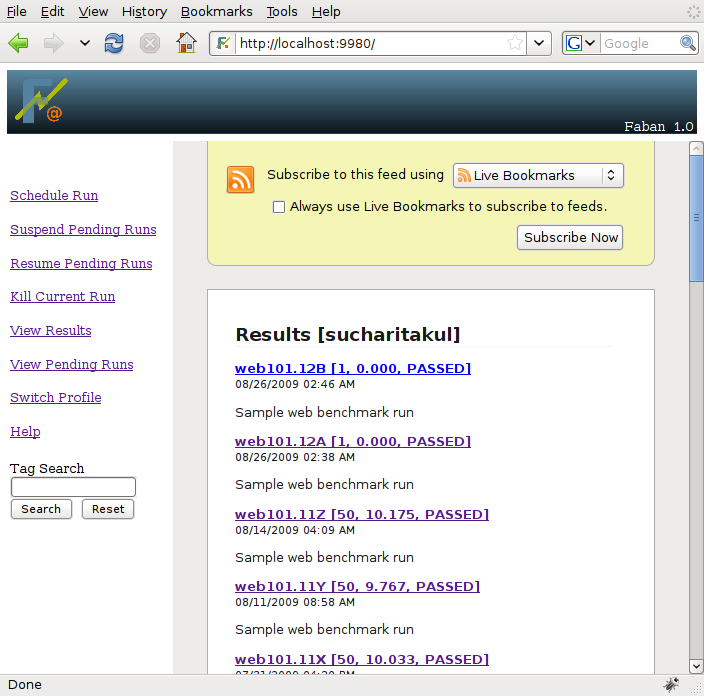Click Suspend Pending Runs link

pos(83,229)
